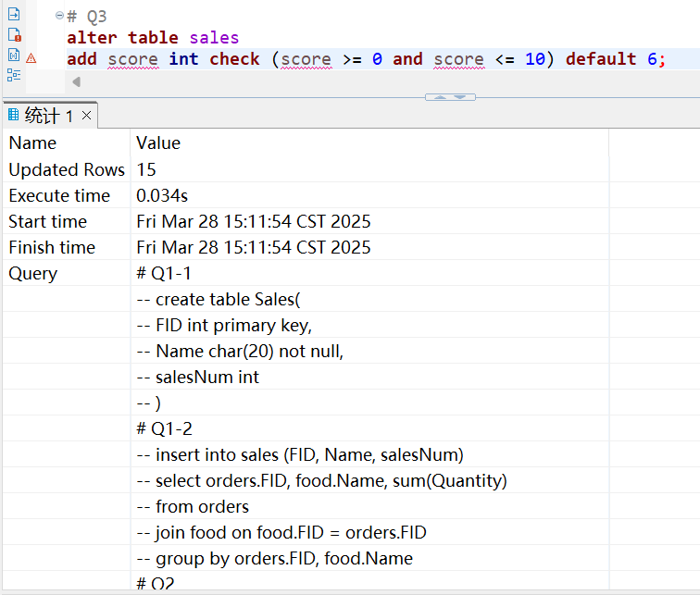Viewport: 700px width, 595px height.
Task: Click the Value column header
Action: [x=158, y=143]
